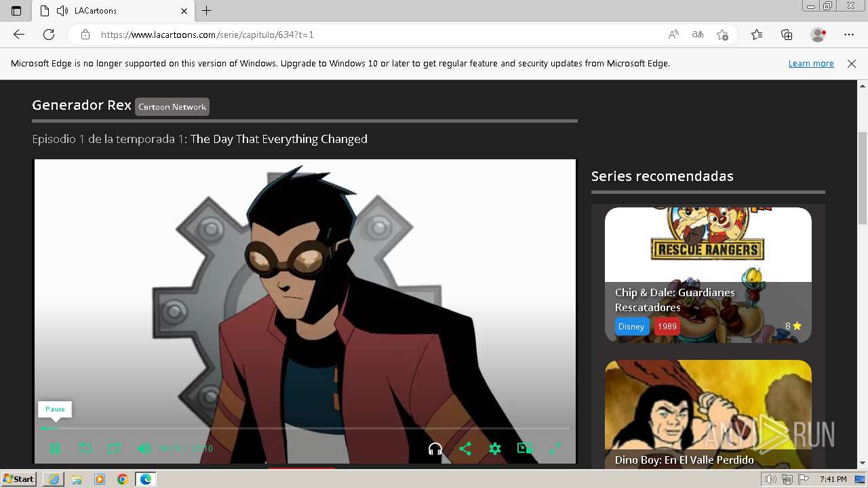Open Dino Boy: En El Valle Perdido
The width and height of the screenshot is (868, 488).
click(x=684, y=460)
